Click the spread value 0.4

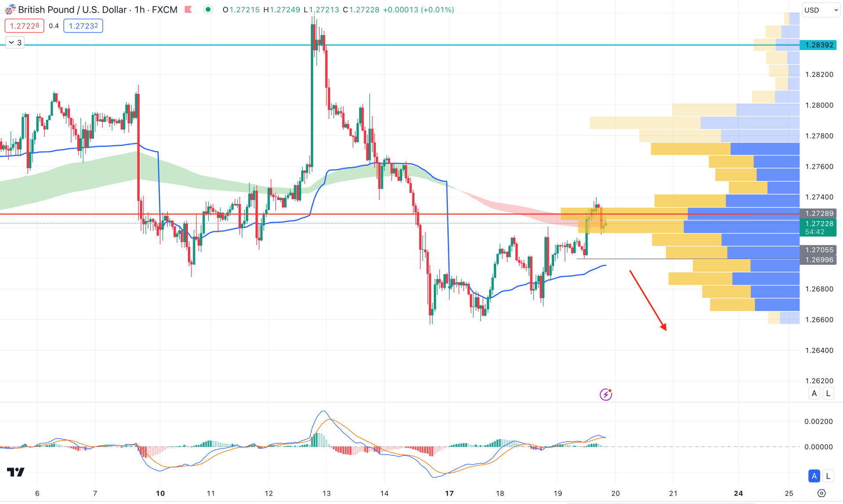coord(54,26)
